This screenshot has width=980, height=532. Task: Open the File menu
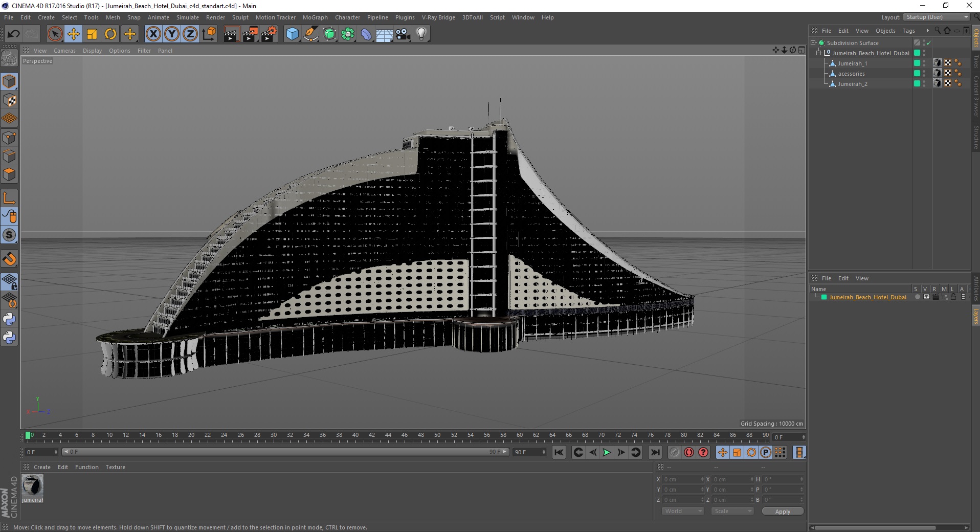9,17
